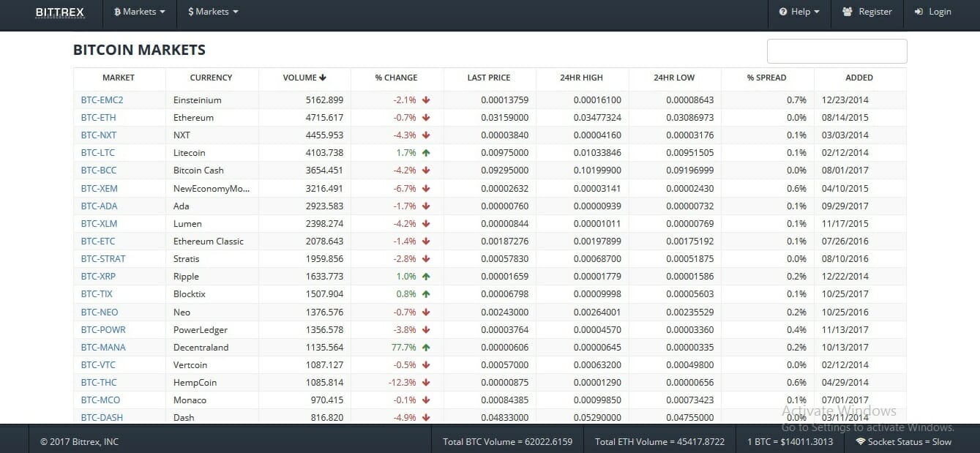This screenshot has width=980, height=453.
Task: Sort by the Currency column header
Action: coord(211,78)
